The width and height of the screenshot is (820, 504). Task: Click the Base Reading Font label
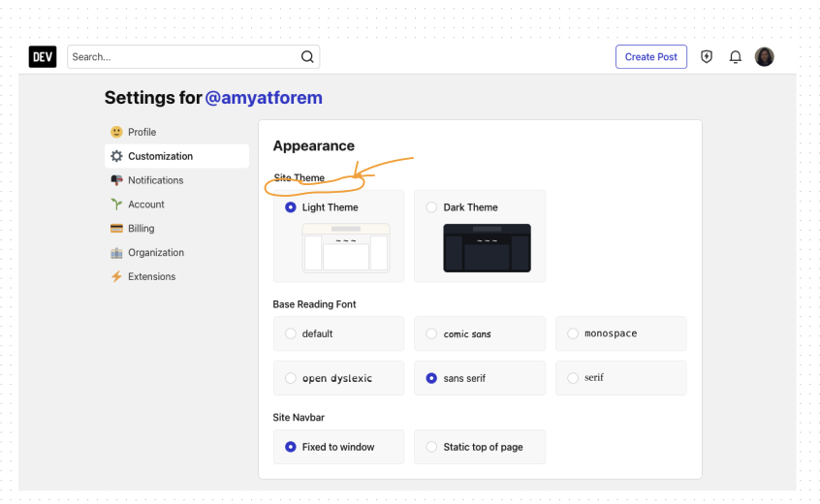point(314,304)
